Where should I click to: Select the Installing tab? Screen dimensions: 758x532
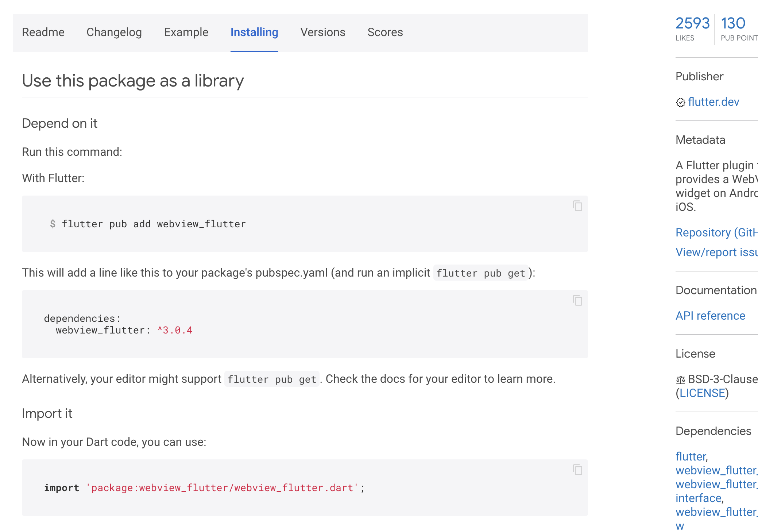click(x=254, y=32)
